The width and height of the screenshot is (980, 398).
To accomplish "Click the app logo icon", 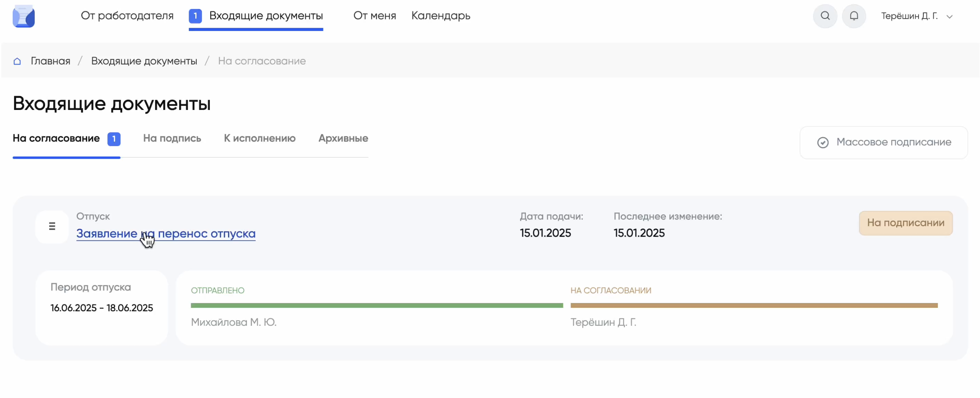I will click(x=23, y=16).
